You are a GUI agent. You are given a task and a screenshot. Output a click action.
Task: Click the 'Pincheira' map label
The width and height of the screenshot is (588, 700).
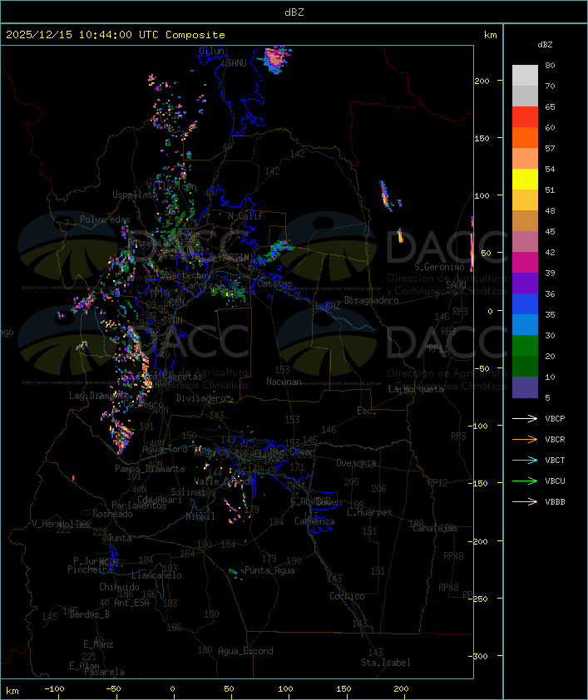pos(91,569)
